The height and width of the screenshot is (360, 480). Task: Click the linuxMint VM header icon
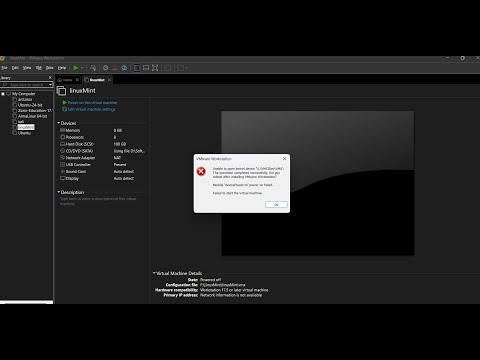pyautogui.click(x=61, y=91)
